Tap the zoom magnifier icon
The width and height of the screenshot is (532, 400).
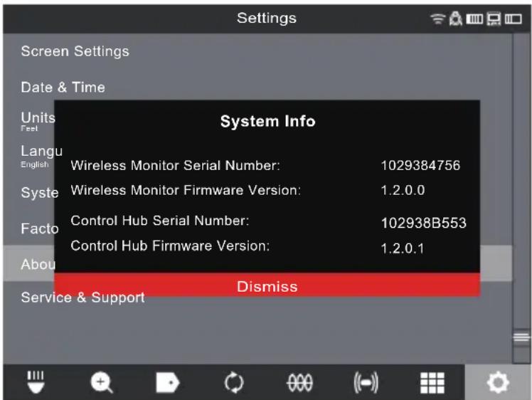[102, 382]
